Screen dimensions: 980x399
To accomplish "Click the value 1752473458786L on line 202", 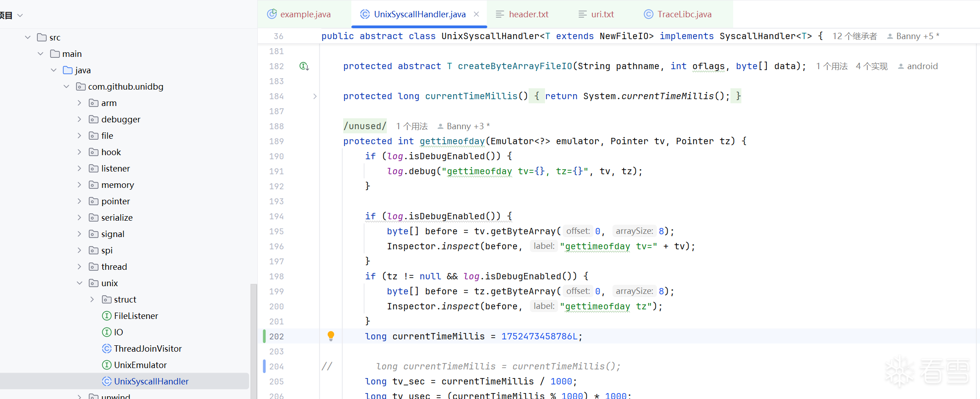I will pyautogui.click(x=540, y=337).
